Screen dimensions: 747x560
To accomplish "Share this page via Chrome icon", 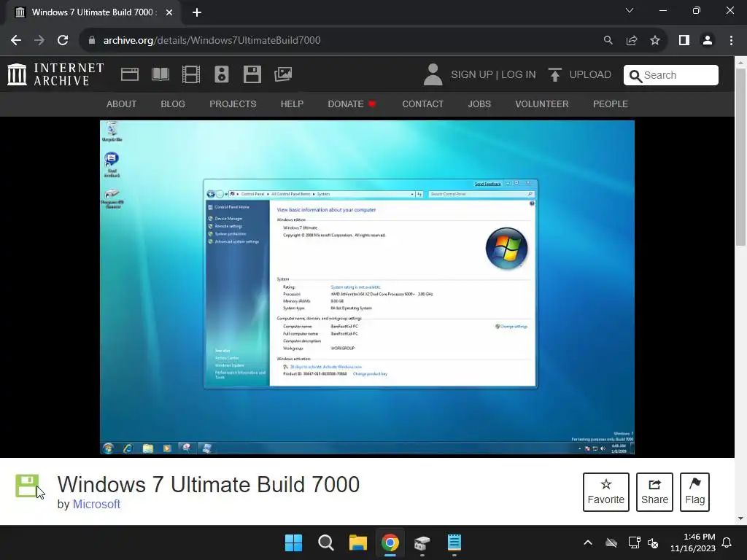I will tap(632, 41).
